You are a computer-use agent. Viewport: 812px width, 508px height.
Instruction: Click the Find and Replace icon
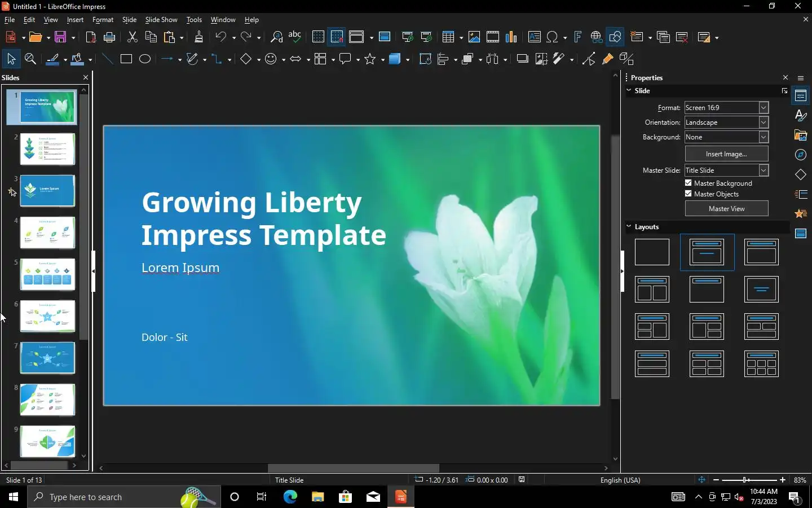(276, 37)
